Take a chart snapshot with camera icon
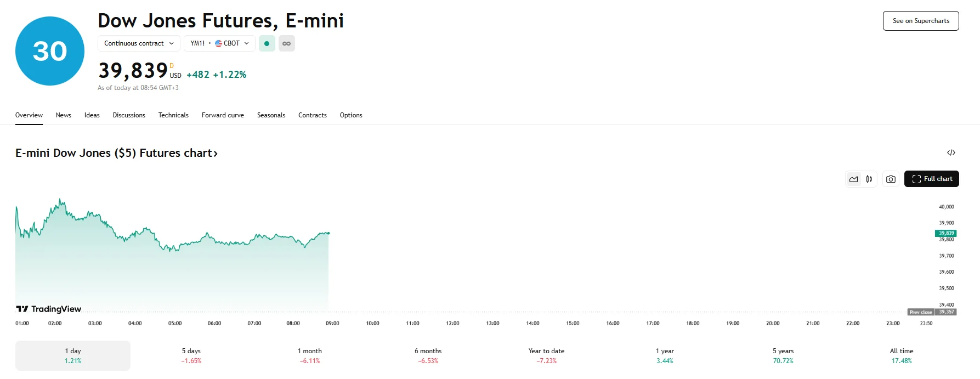This screenshot has height=379, width=980. coord(891,179)
